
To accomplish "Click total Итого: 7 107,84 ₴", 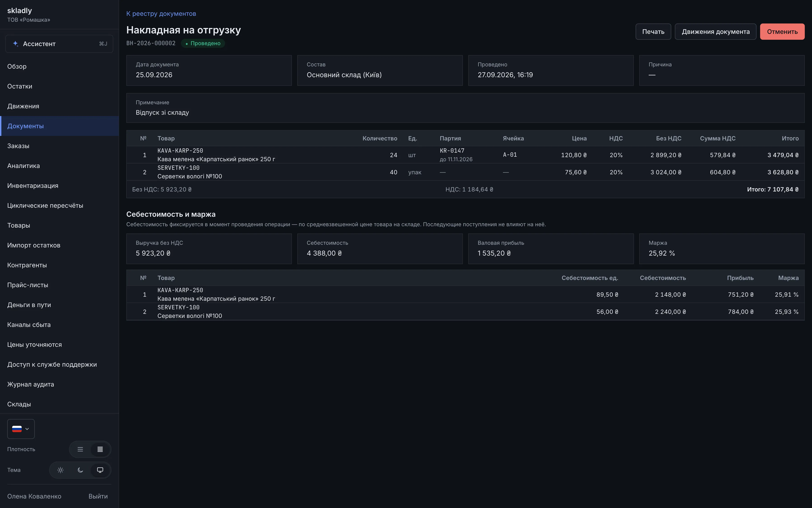I will (x=772, y=189).
